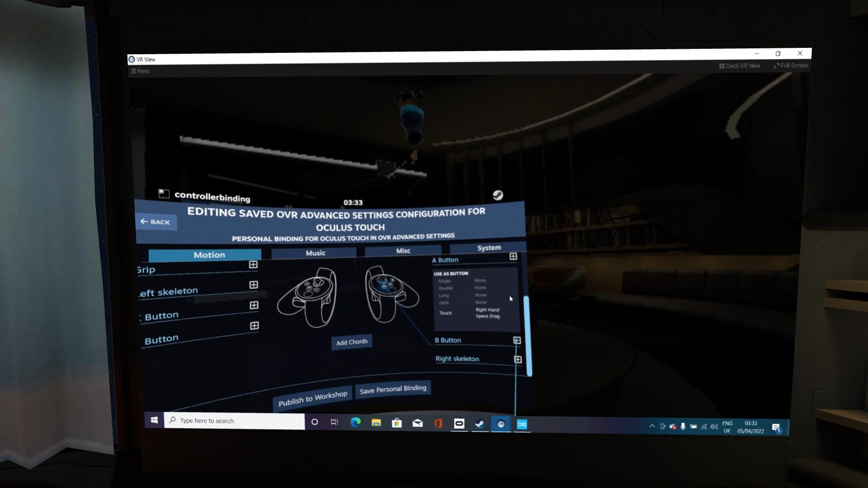
Task: Click the SteamVR icon in taskbar
Action: click(501, 424)
